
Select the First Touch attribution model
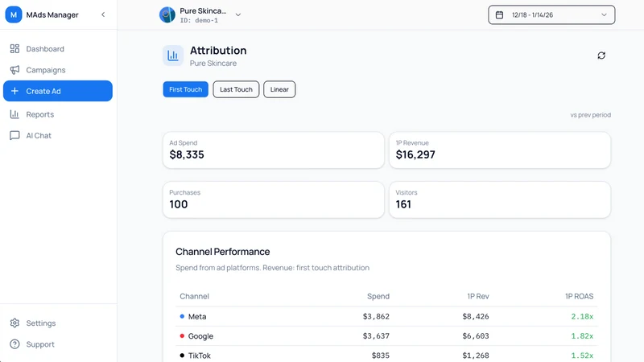coord(186,89)
